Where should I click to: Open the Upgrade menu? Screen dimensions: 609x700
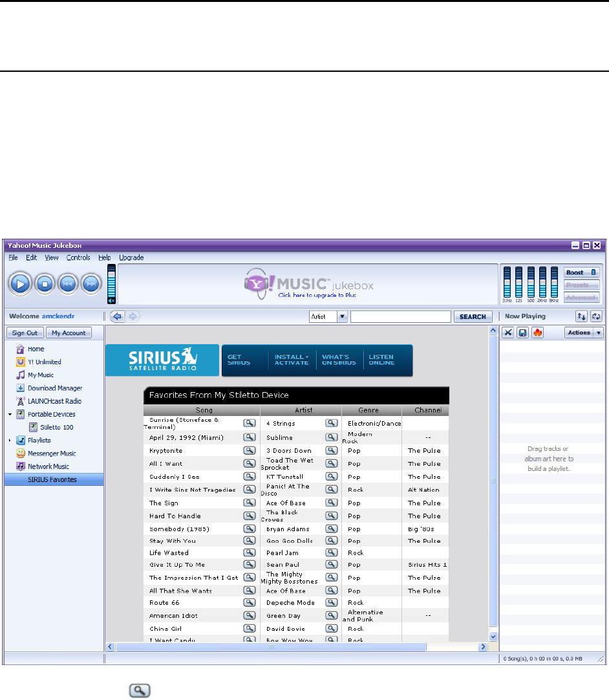(131, 257)
